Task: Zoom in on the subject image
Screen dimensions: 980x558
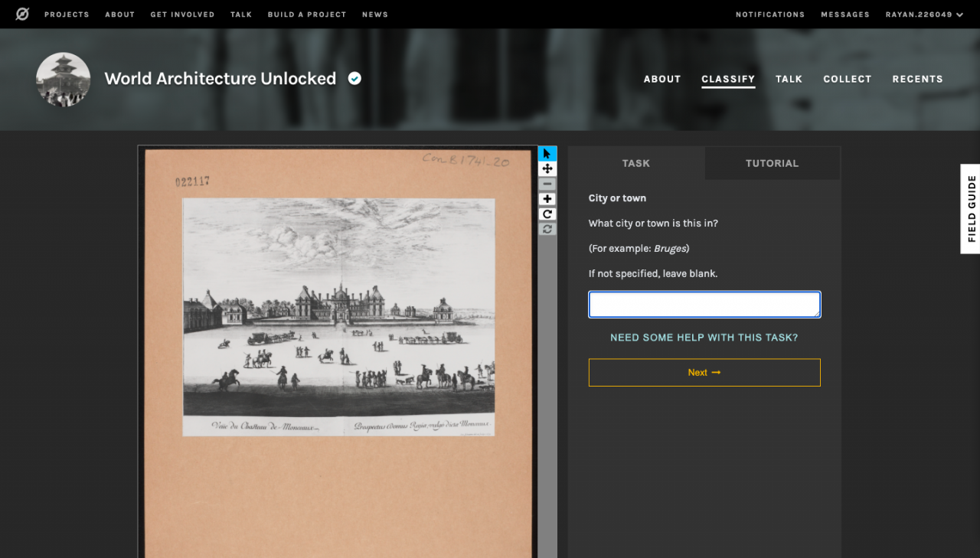Action: [547, 199]
